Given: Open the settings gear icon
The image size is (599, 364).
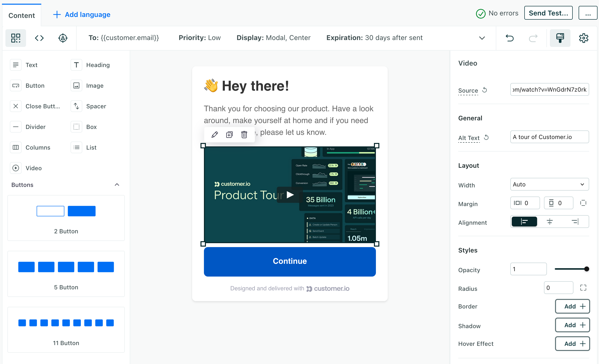Looking at the screenshot, I should pos(584,38).
